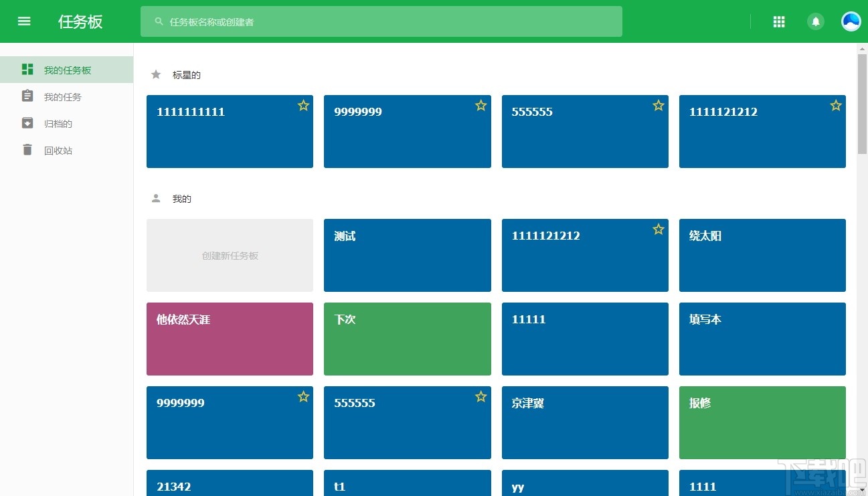This screenshot has width=868, height=496.
Task: Open the starred 1111111111 board card
Action: 230,131
